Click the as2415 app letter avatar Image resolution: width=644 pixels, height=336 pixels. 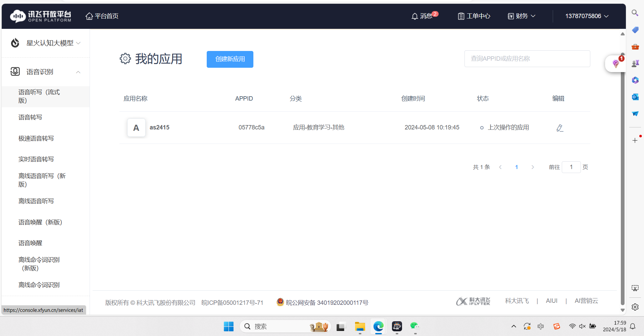(x=136, y=127)
